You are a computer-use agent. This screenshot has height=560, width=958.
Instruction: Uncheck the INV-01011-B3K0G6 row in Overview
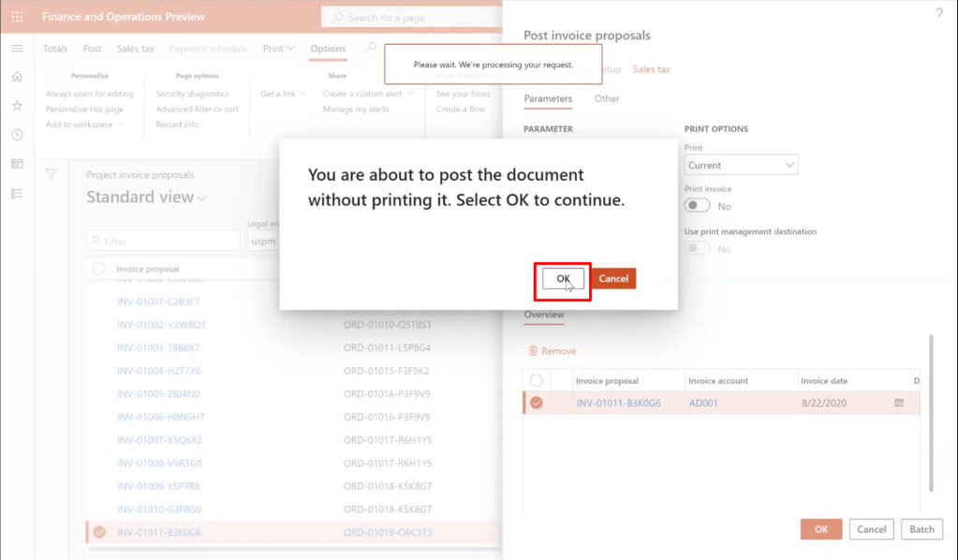[537, 403]
